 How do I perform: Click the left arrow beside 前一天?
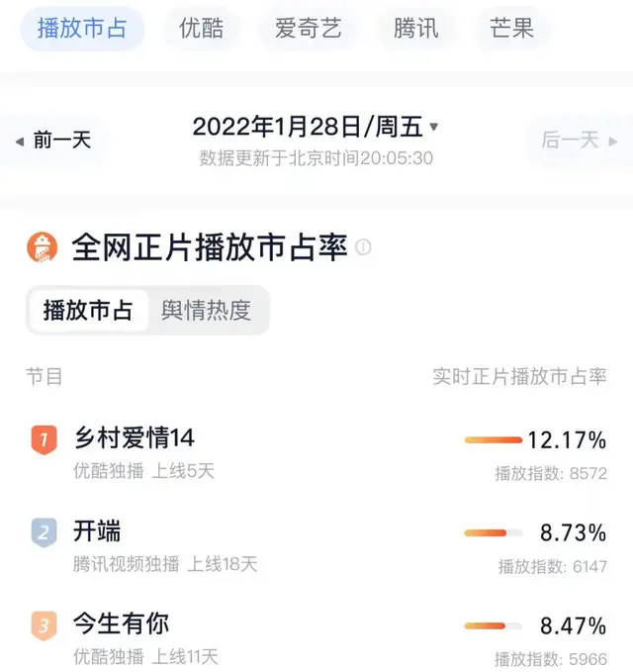click(20, 142)
